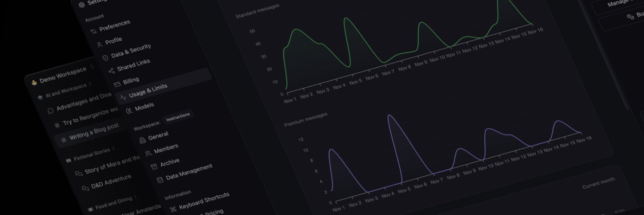Click the Preferences sliders icon
Screen dimensions: 644x215
click(x=93, y=31)
